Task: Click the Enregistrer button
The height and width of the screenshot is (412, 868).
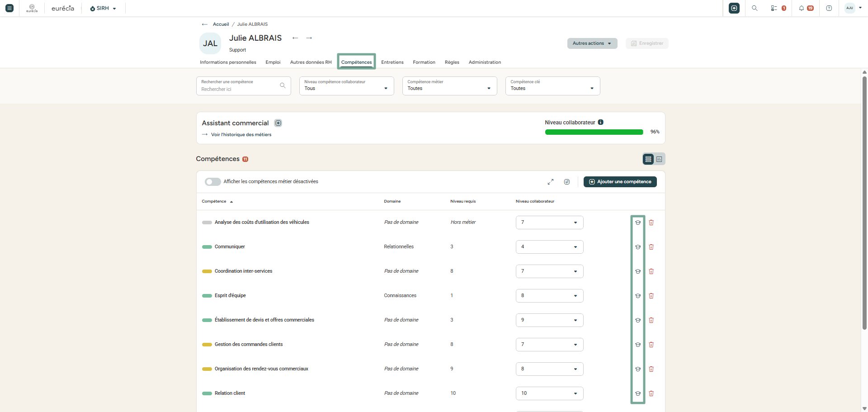Action: click(x=647, y=43)
